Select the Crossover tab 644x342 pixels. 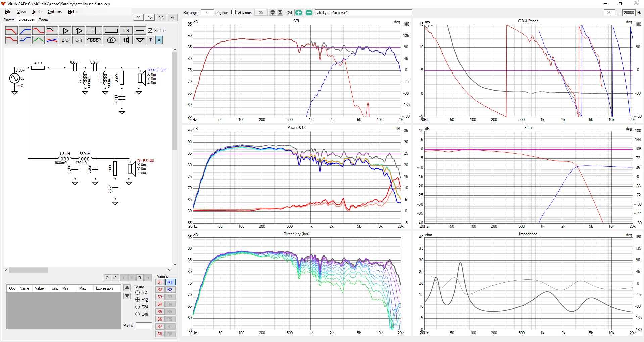pyautogui.click(x=27, y=20)
